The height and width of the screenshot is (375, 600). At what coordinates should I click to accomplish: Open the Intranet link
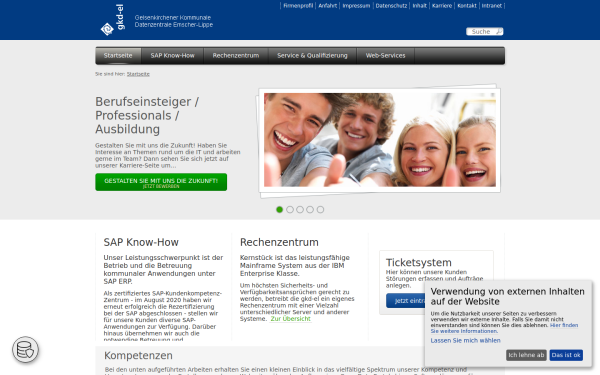(492, 5)
